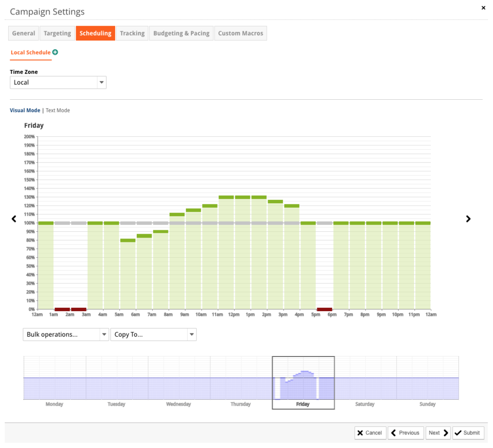
Task: Select the 5pm zero-percent red bar
Action: (324, 309)
